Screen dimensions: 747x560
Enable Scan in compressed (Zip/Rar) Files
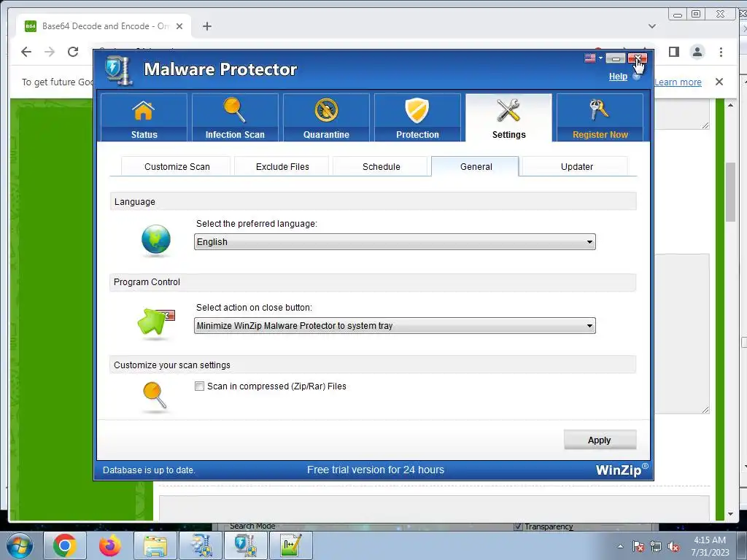199,386
